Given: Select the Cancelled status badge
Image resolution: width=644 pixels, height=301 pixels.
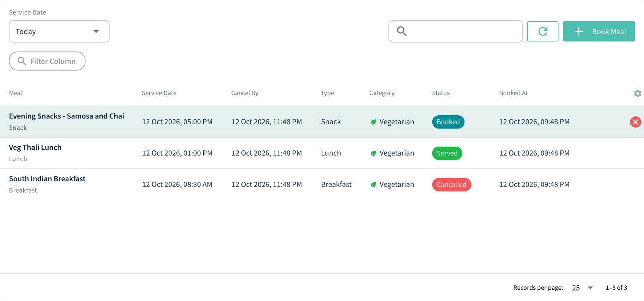Looking at the screenshot, I should (452, 185).
